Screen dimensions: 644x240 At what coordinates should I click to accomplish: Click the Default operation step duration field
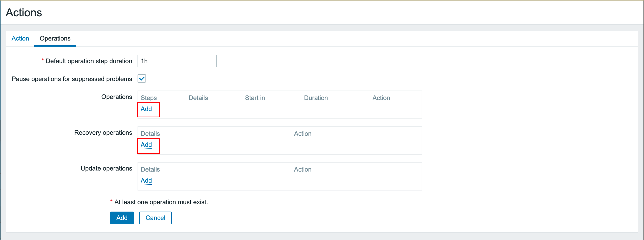177,61
